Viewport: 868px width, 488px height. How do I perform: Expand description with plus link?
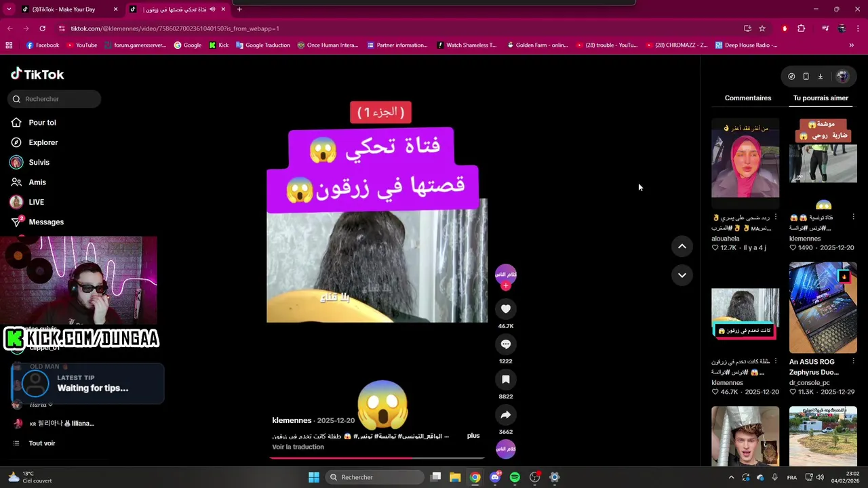point(473,436)
